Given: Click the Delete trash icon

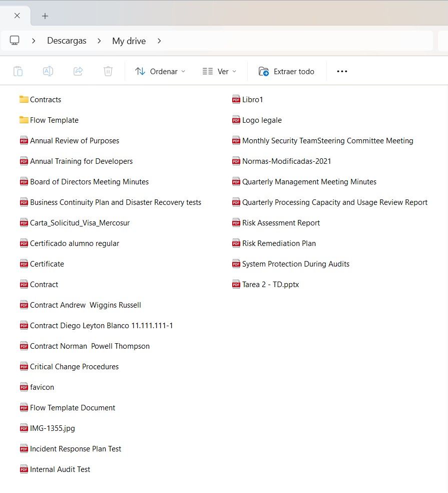Looking at the screenshot, I should point(108,71).
